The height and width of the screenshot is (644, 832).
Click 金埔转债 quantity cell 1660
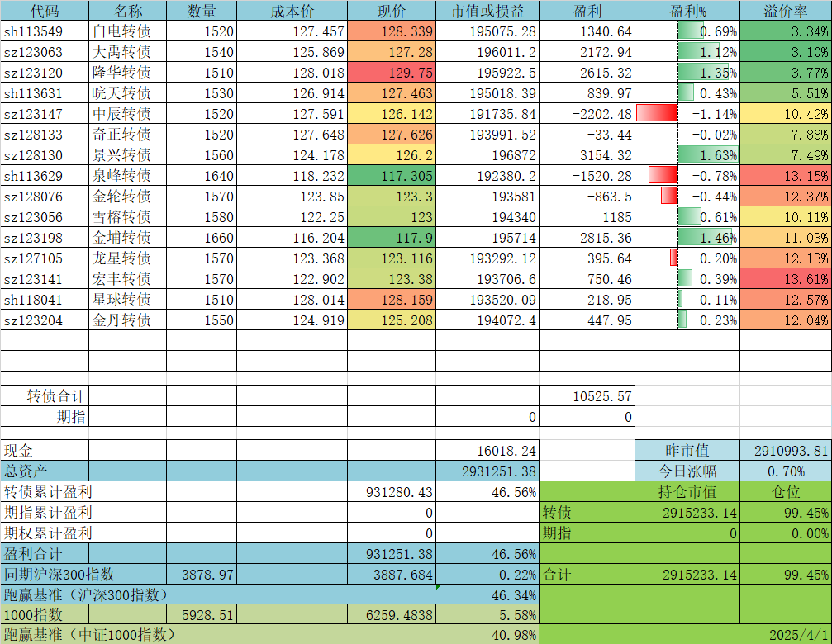tap(202, 238)
